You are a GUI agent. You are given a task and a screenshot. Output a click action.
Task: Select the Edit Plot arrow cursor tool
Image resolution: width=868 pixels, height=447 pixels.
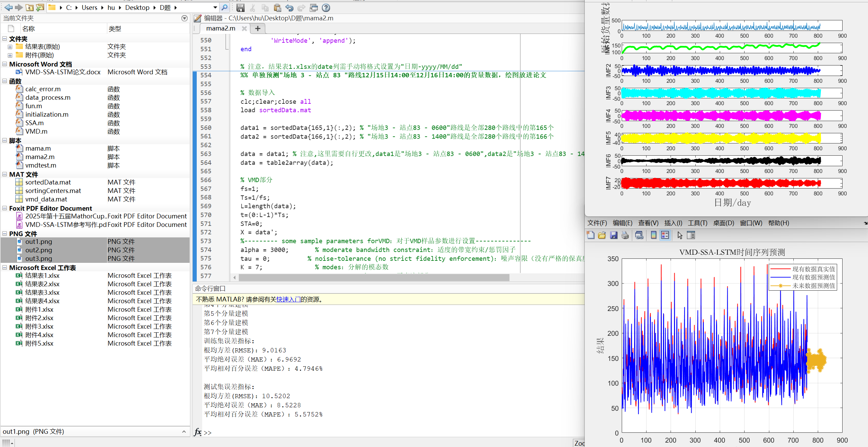pyautogui.click(x=680, y=235)
